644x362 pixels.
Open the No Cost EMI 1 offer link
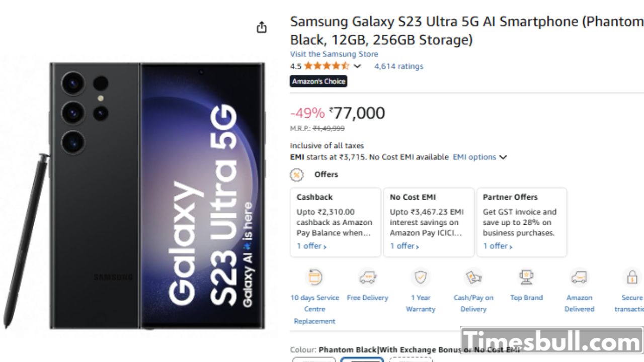405,246
